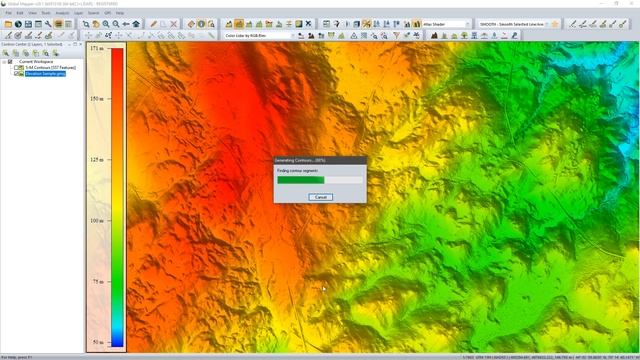Click the Home full view icon
640x360 pixels.
point(136,24)
